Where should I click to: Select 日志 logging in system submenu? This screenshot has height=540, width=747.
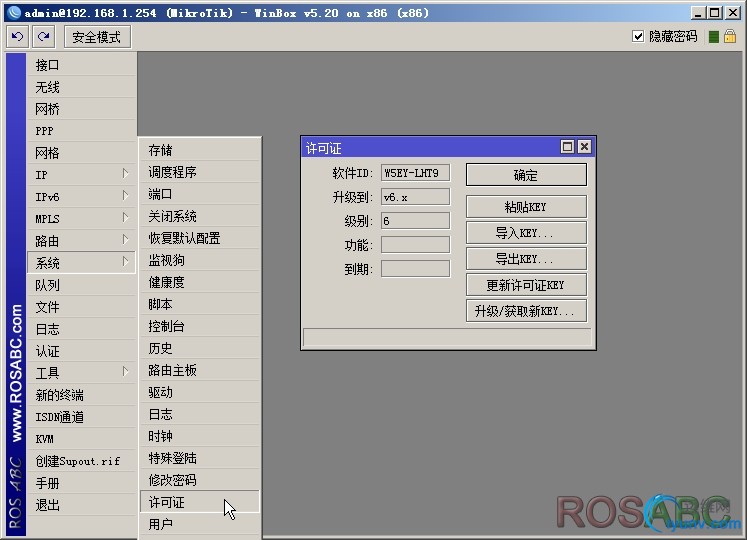tap(200, 414)
